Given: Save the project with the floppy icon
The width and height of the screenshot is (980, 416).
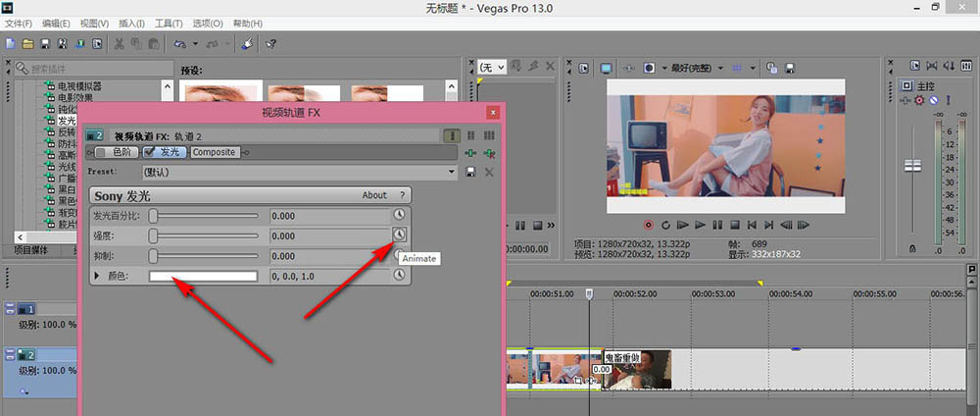Looking at the screenshot, I should pyautogui.click(x=45, y=44).
